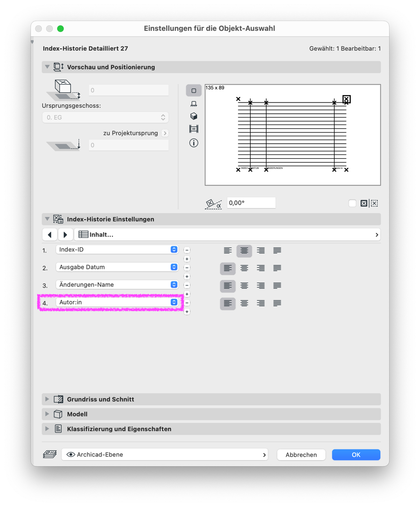Open the Inhalt... page menu
This screenshot has height=507, width=420.
coord(227,235)
